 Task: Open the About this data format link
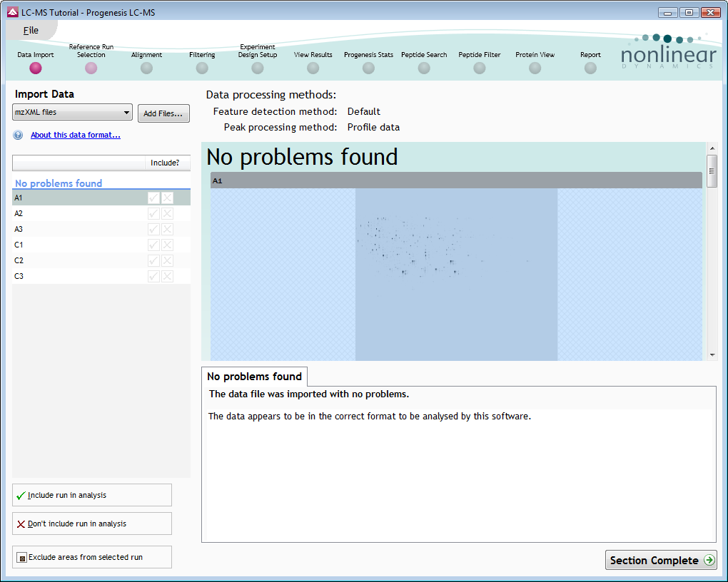pos(76,135)
